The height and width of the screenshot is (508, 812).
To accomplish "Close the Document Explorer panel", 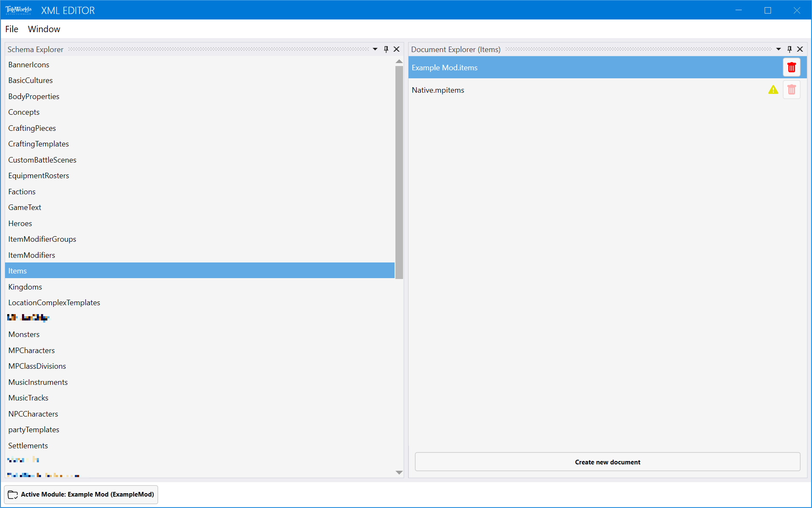I will click(800, 49).
